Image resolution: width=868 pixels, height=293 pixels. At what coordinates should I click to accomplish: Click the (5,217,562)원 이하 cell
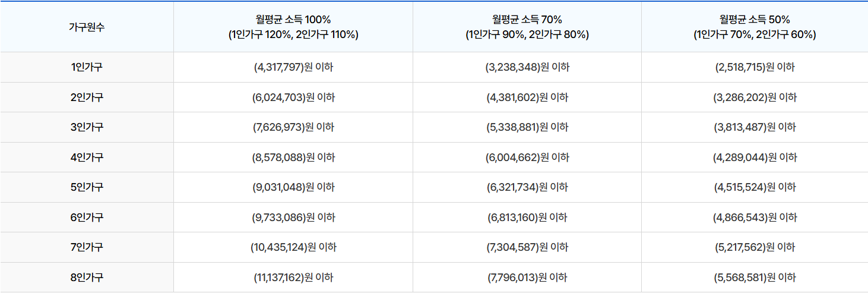coord(755,247)
